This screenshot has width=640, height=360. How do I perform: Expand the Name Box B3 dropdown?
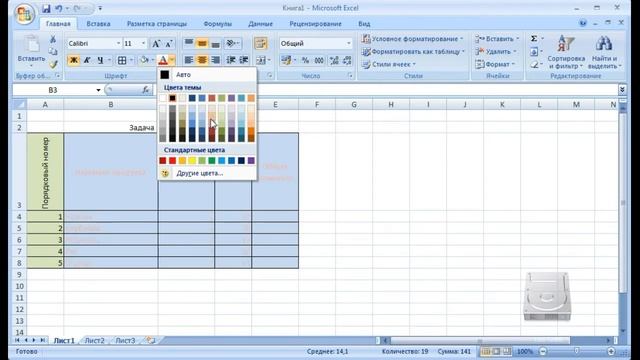(98, 90)
